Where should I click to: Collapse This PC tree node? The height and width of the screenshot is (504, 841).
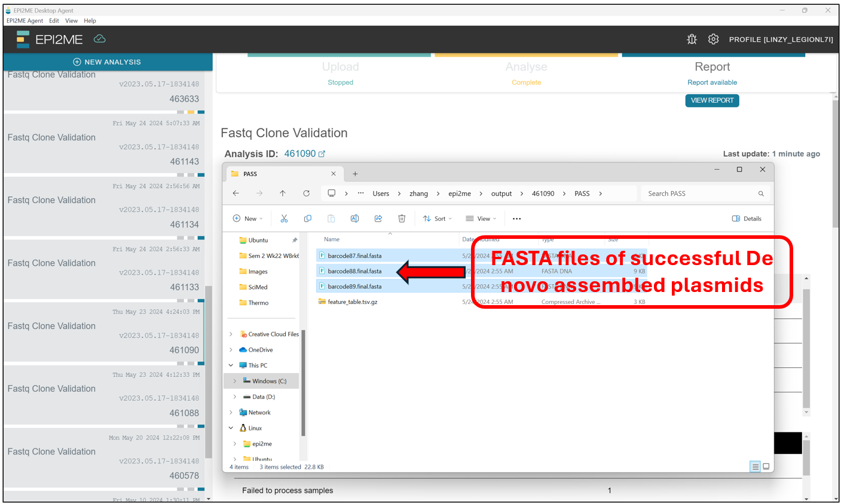(231, 365)
